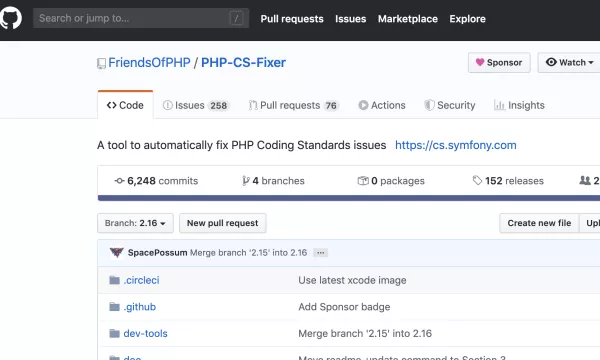Screen dimensions: 600x360
Task: Open the dev-tools folder
Action: (x=145, y=334)
